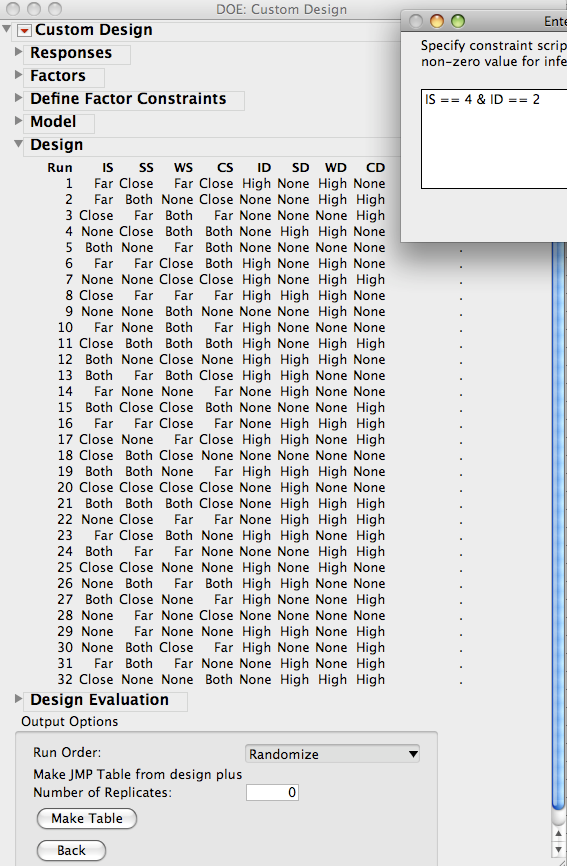Click the scrollbar down arrow

559,849
